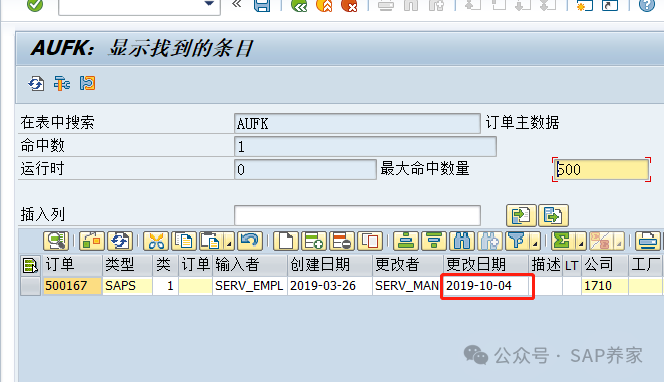Screen dimensions: 664x382
Task: Select the row header of order 500167
Action: 30,286
